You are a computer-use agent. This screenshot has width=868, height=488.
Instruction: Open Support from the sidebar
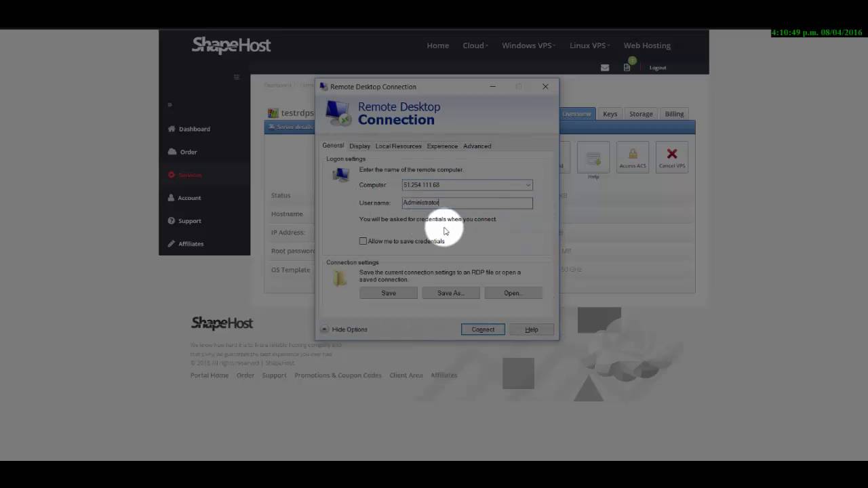[184, 221]
